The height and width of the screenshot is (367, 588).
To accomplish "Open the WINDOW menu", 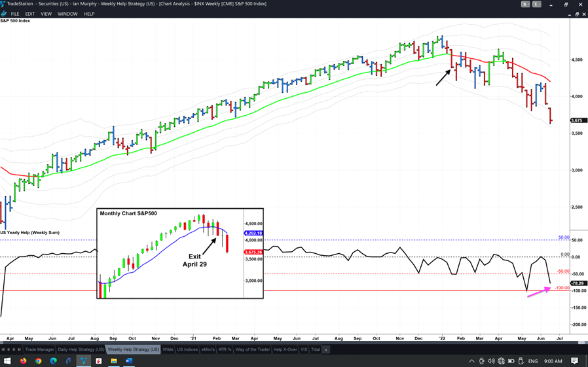I will coord(67,14).
